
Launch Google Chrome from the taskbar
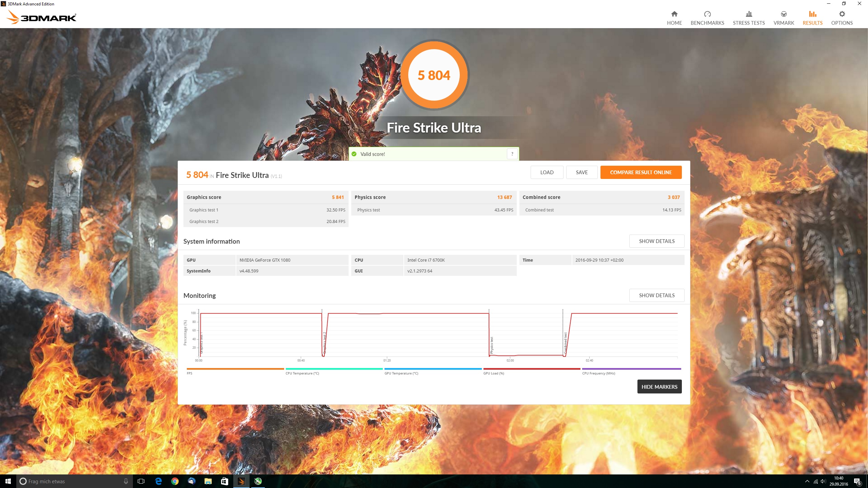tap(175, 481)
